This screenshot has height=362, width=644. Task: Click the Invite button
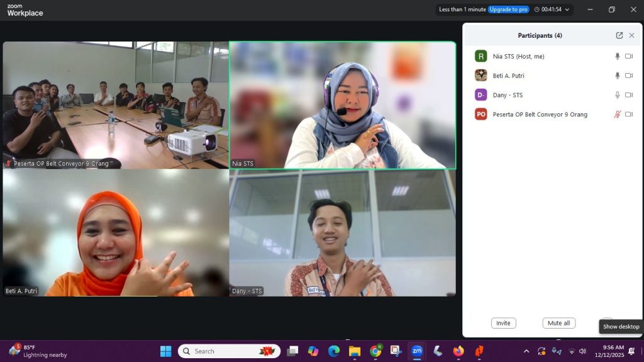tap(503, 323)
